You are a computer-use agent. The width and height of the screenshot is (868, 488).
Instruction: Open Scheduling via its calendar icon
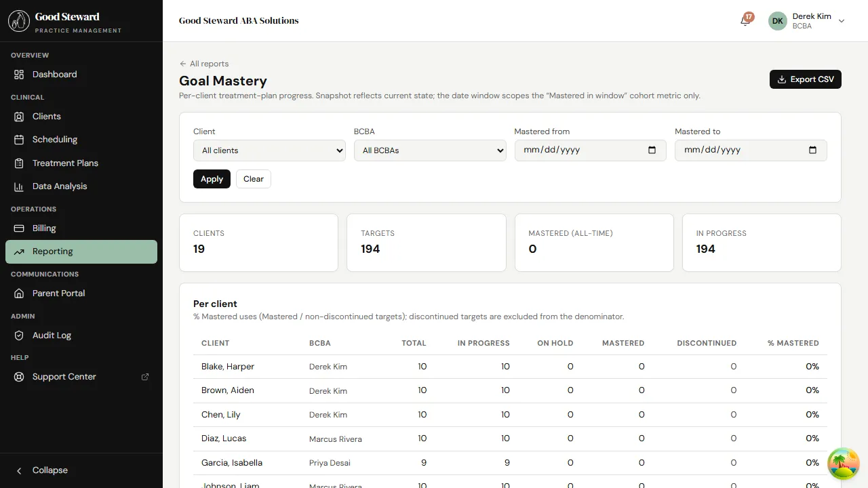pyautogui.click(x=20, y=140)
